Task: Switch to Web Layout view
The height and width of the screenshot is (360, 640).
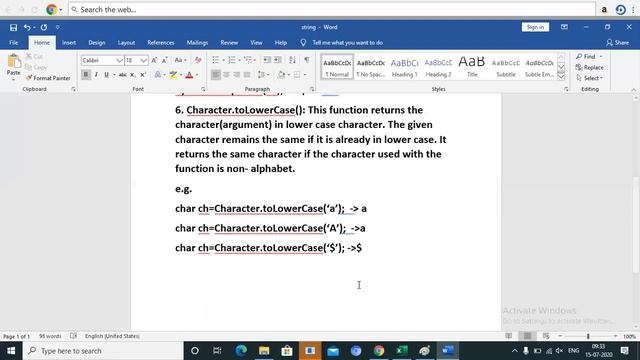Action: [546, 336]
